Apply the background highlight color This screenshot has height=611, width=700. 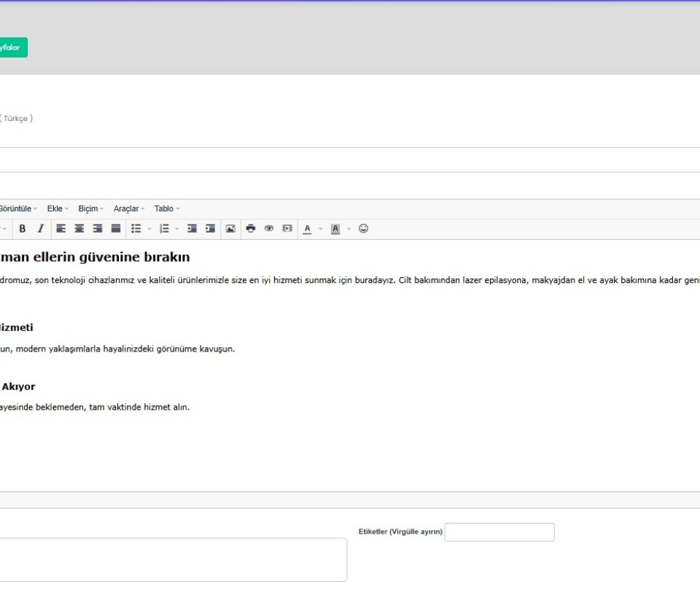point(335,229)
